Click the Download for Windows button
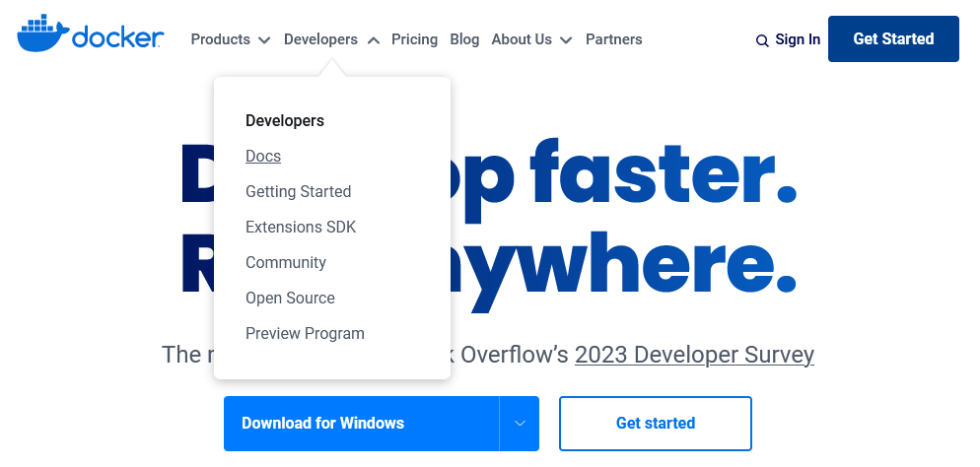 click(x=362, y=424)
